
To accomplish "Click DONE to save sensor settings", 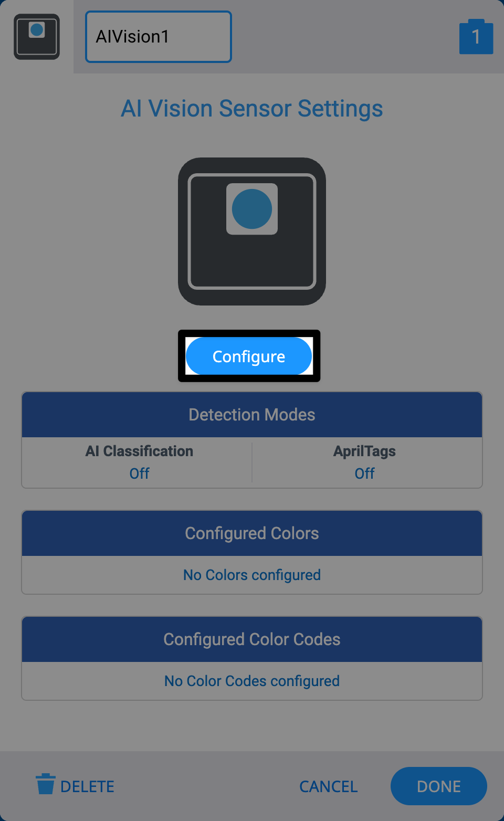I will point(438,786).
